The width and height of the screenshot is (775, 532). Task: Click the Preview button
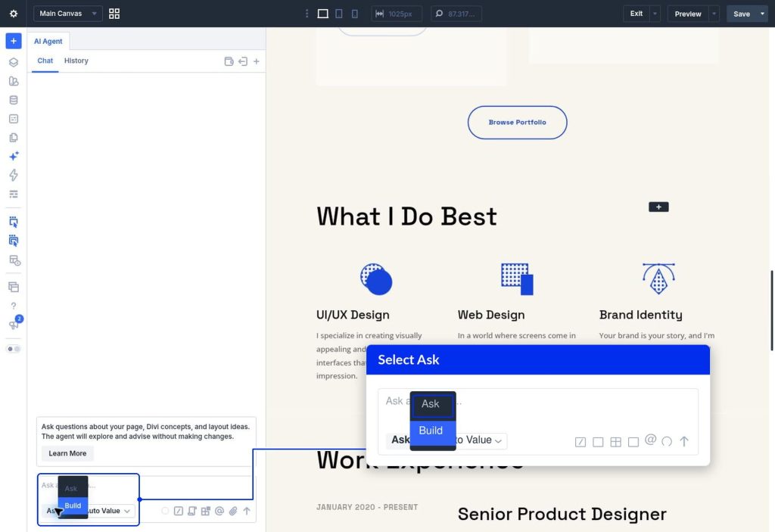coord(688,14)
